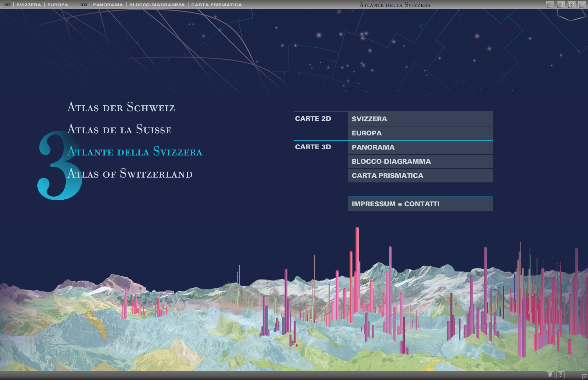Switch language to Atlas of Switzerland
This screenshot has width=588, height=380.
pyautogui.click(x=130, y=173)
